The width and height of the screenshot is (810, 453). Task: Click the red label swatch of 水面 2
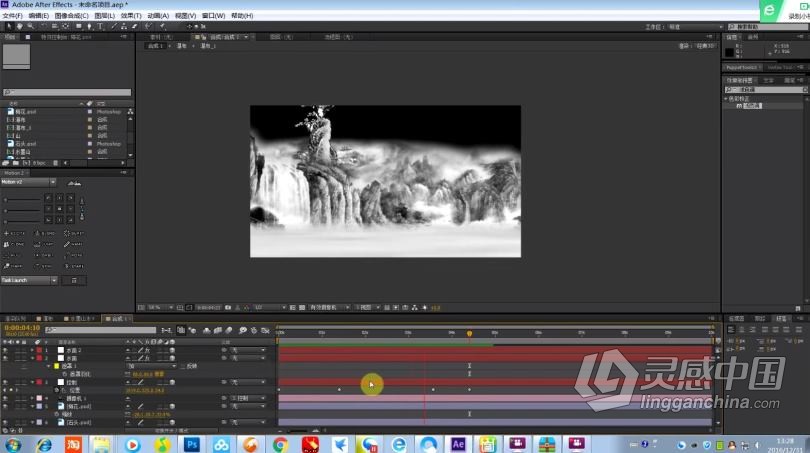(x=39, y=350)
